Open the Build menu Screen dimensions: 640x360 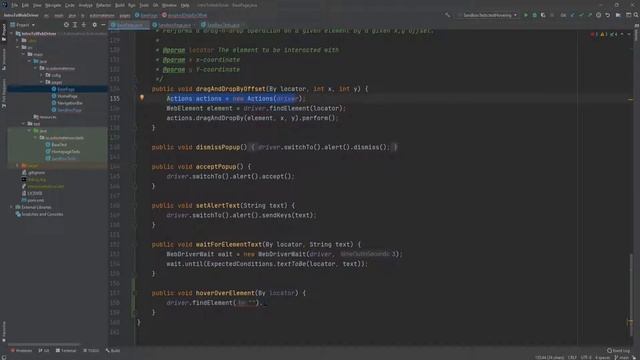click(120, 5)
